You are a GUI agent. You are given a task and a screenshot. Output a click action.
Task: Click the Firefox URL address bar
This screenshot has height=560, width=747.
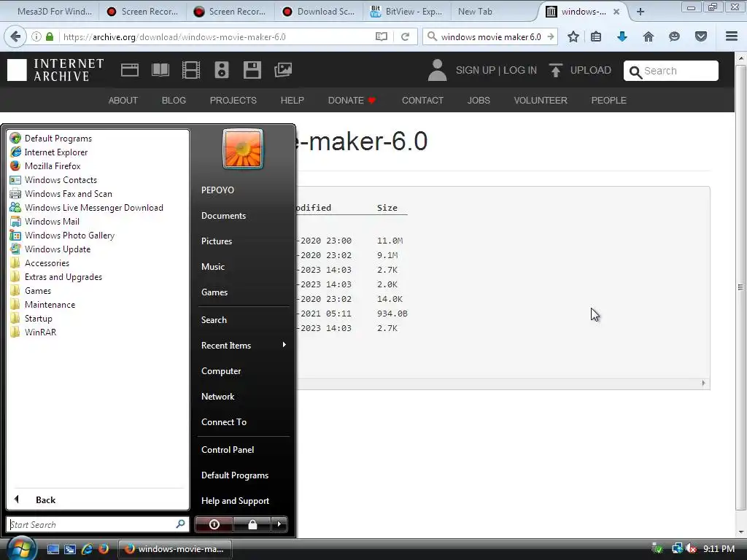[x=217, y=36]
